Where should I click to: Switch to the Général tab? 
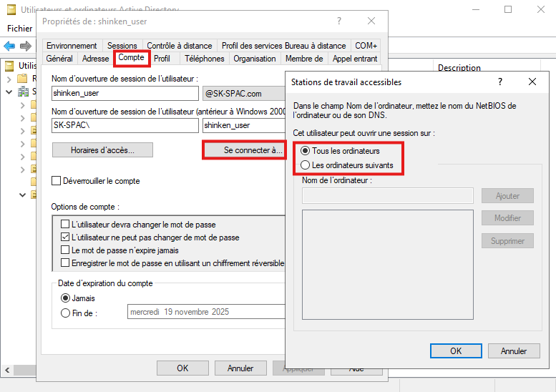tap(59, 59)
